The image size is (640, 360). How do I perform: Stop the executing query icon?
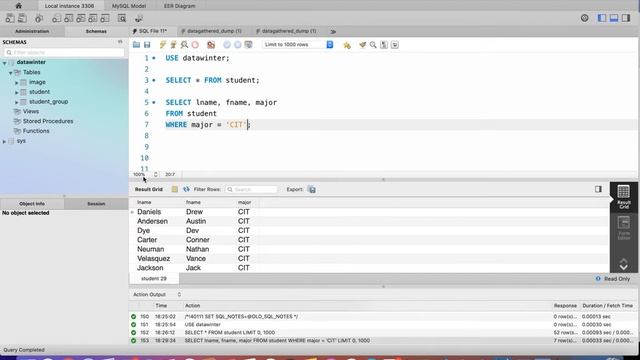tap(195, 45)
